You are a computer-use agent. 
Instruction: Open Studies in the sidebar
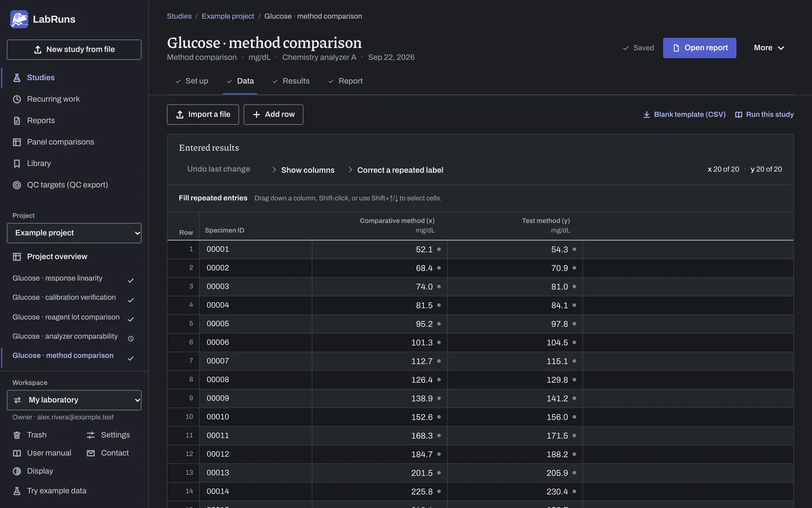(74, 78)
